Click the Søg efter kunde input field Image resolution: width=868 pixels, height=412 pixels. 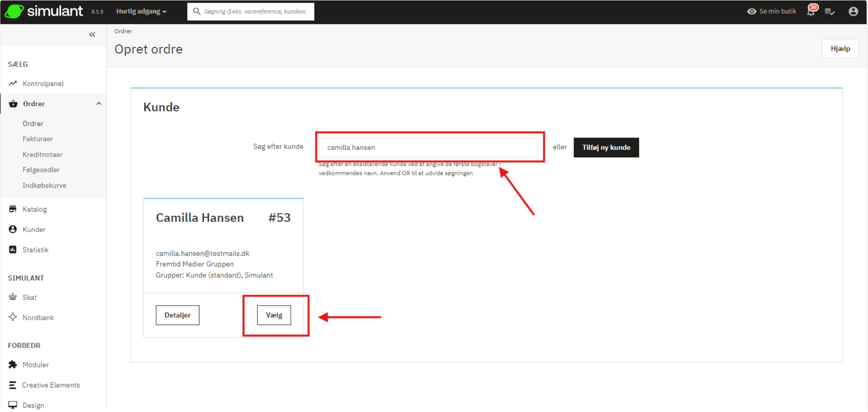point(428,147)
